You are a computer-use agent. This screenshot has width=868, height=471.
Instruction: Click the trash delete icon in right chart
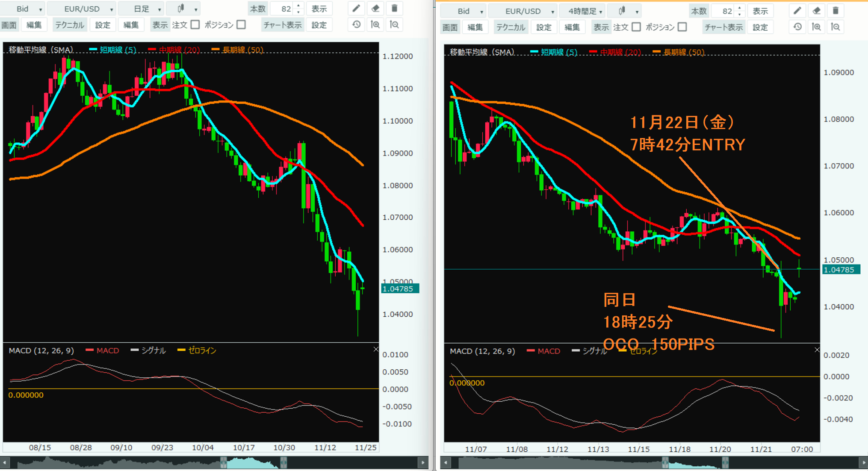coord(836,11)
